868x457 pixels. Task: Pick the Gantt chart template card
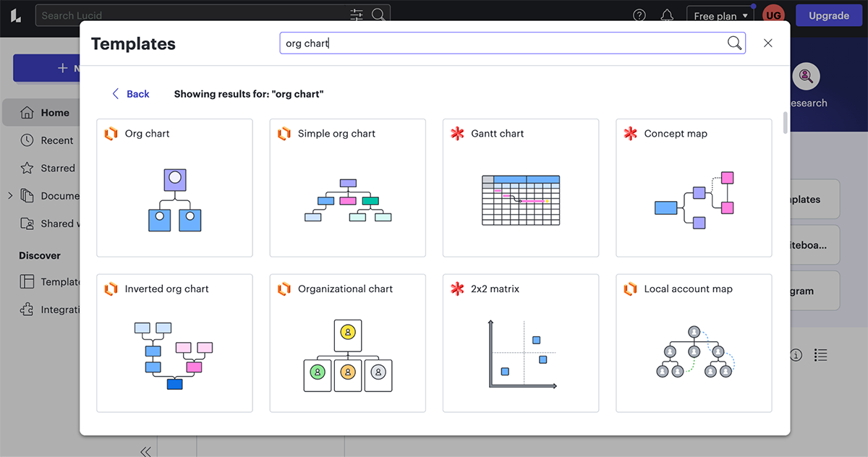pos(520,188)
